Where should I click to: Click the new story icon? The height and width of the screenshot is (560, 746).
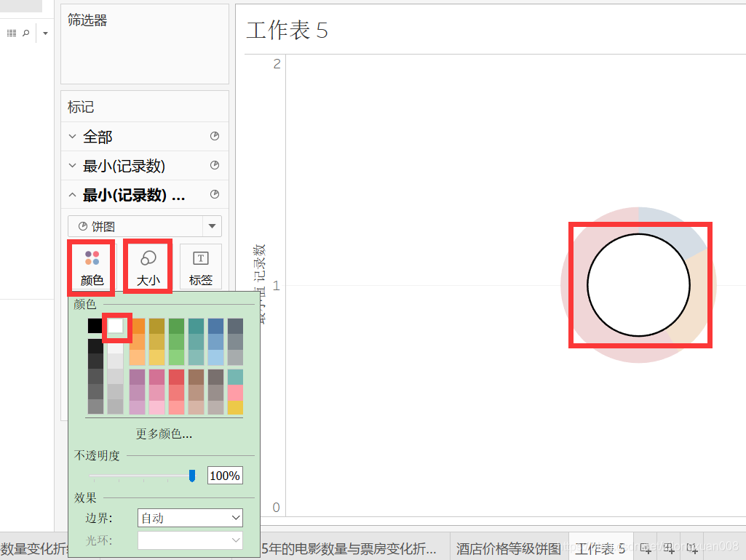tap(691, 548)
